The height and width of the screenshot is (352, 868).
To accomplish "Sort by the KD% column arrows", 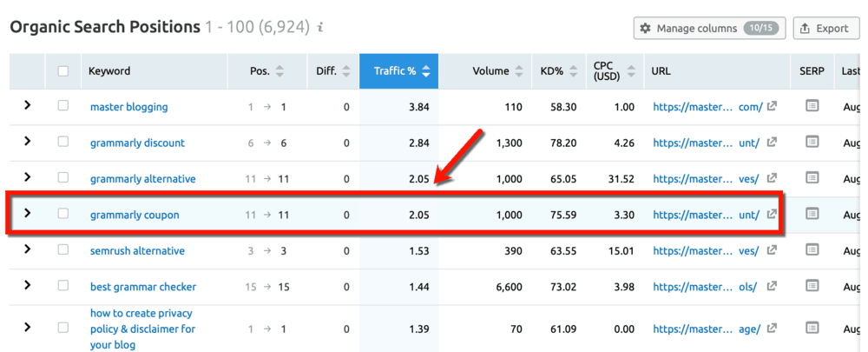I will tap(573, 71).
